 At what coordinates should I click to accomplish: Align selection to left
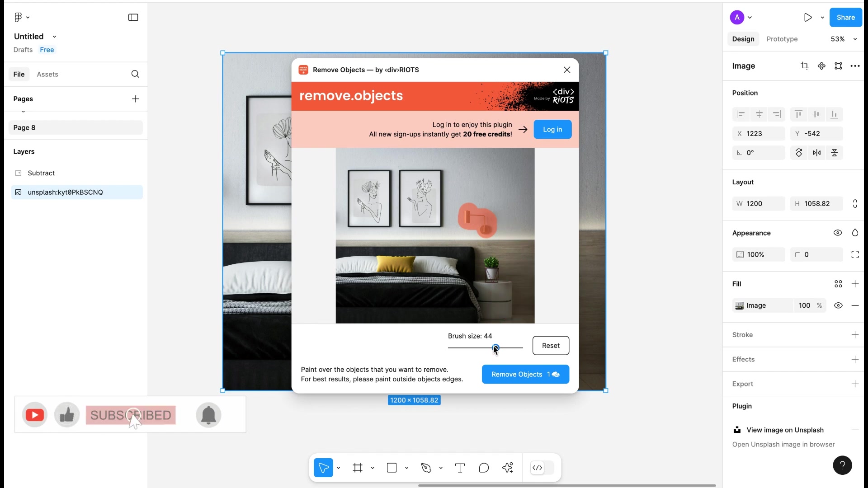point(741,114)
